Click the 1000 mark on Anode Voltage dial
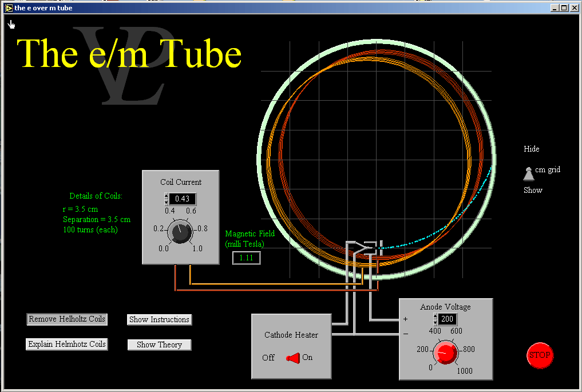Viewport: 582px width, 392px height. coord(464,371)
